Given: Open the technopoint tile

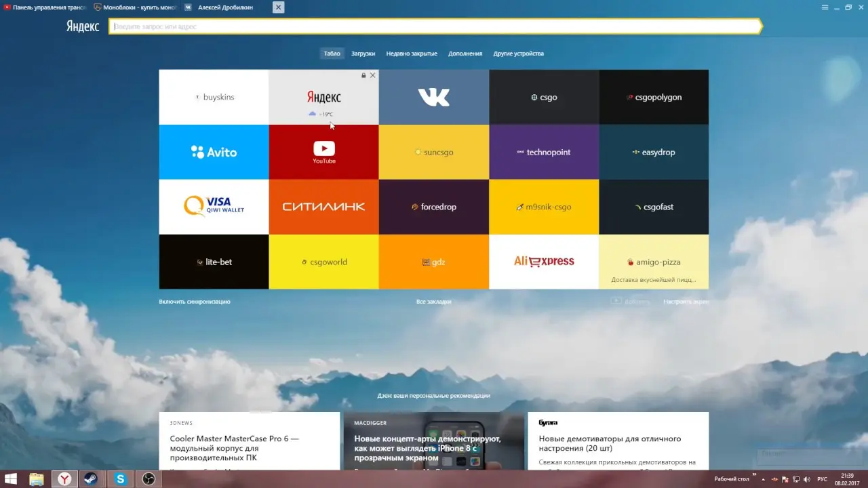Looking at the screenshot, I should coord(544,152).
